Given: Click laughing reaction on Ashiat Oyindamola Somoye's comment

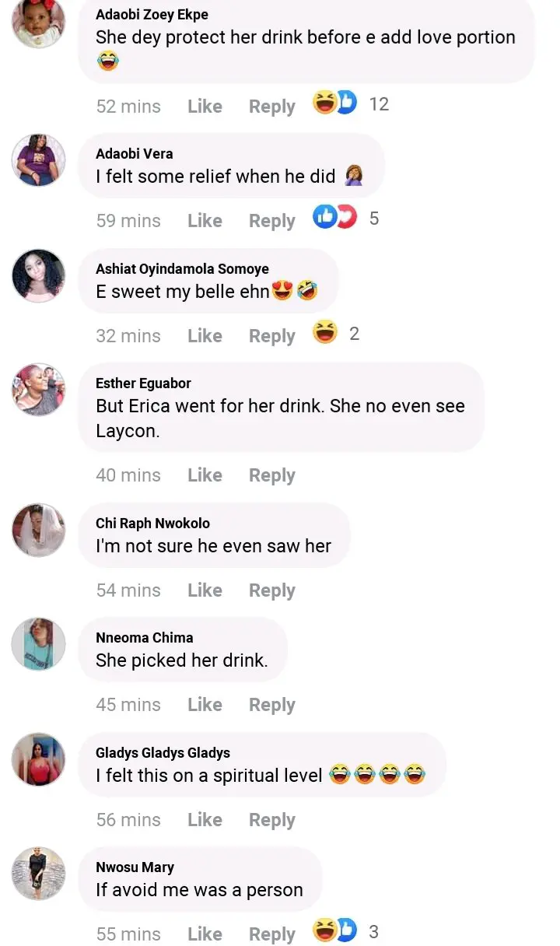Looking at the screenshot, I should pyautogui.click(x=325, y=333).
